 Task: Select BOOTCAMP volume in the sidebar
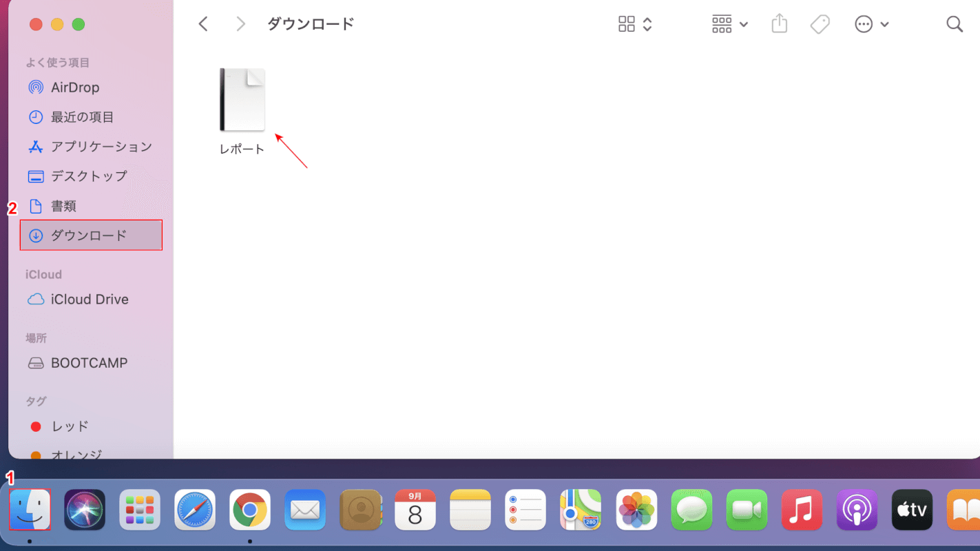[x=91, y=363]
